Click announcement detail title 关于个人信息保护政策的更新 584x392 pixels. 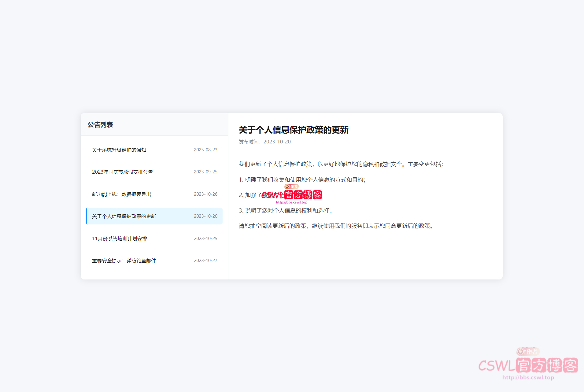coord(294,130)
